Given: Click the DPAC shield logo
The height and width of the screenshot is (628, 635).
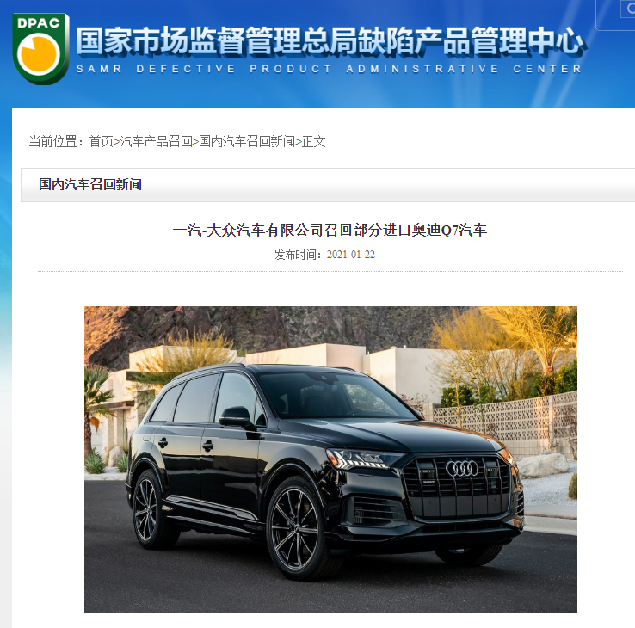Looking at the screenshot, I should pos(40,48).
